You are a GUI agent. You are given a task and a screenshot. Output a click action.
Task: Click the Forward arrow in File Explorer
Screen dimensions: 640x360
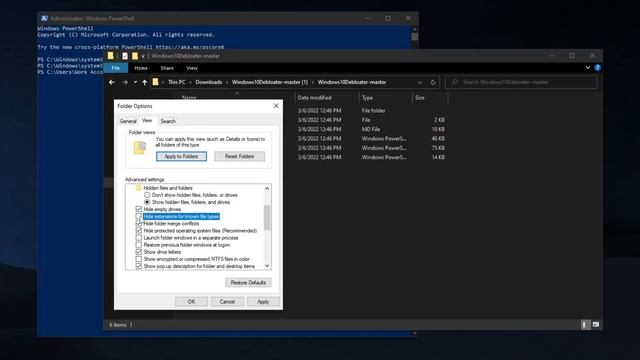click(125, 82)
